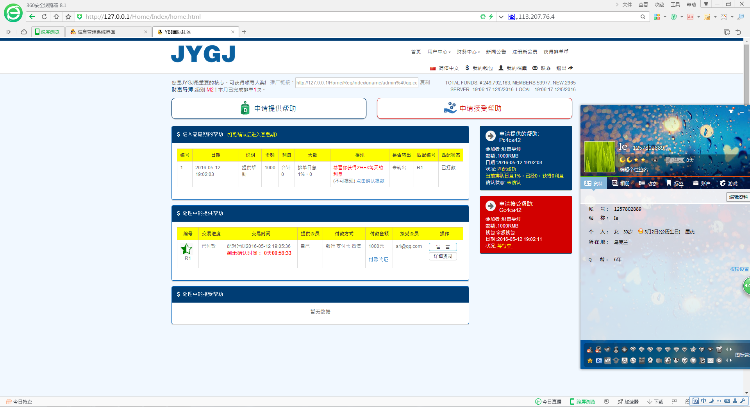
Task: Click the referral link text field
Action: 356,82
